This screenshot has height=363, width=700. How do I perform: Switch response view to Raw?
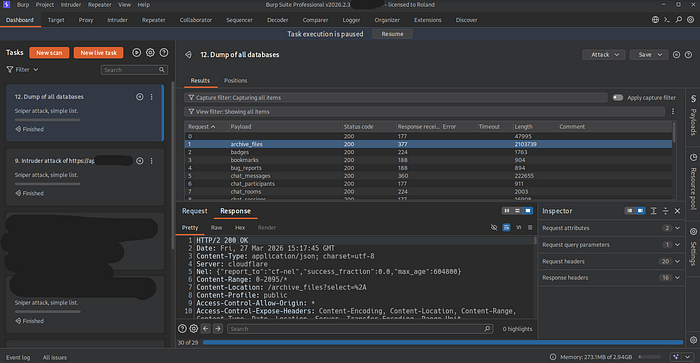click(x=216, y=228)
